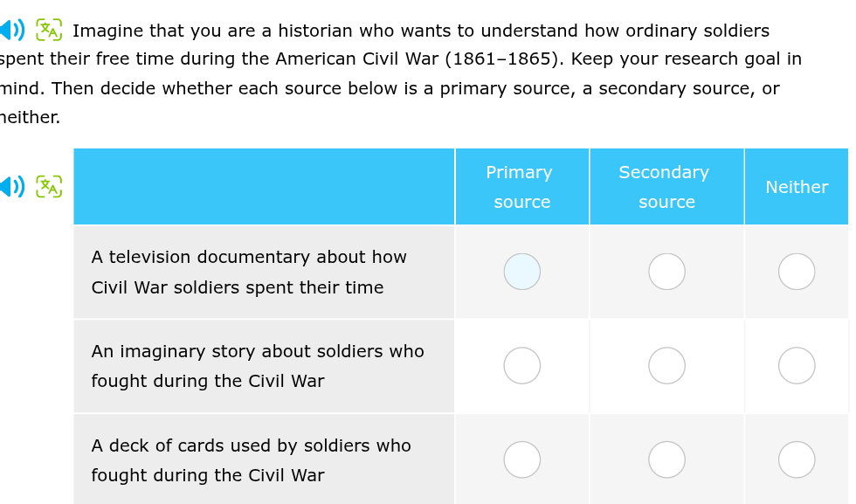The height and width of the screenshot is (504, 856).
Task: Click translate icon beside the question prompt
Action: pyautogui.click(x=49, y=31)
